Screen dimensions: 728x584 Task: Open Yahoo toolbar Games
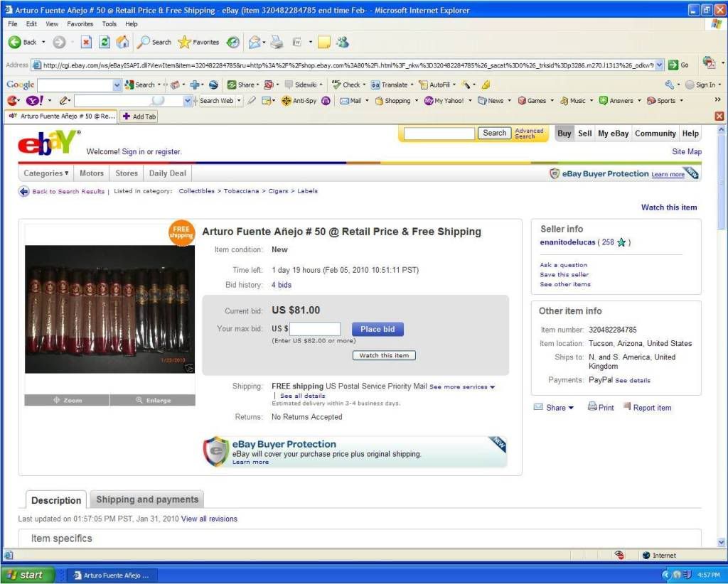(x=532, y=101)
